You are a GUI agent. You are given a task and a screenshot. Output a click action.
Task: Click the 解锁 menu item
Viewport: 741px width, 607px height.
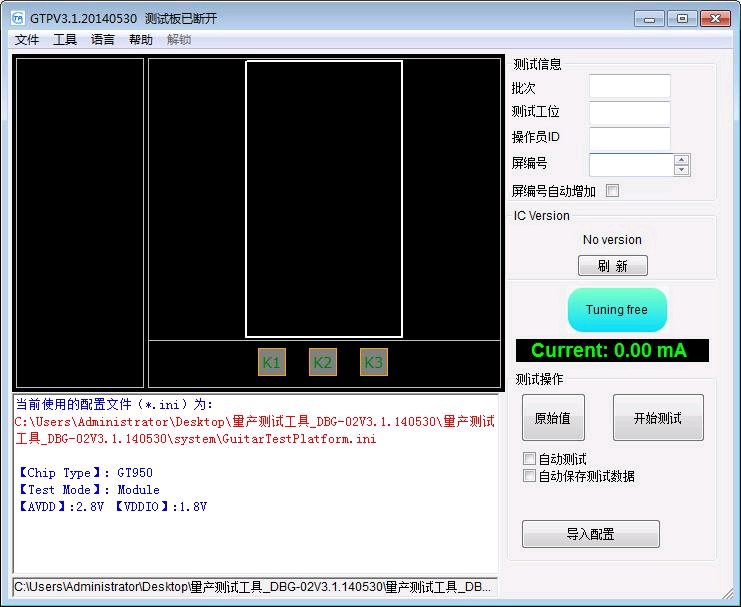tap(179, 40)
